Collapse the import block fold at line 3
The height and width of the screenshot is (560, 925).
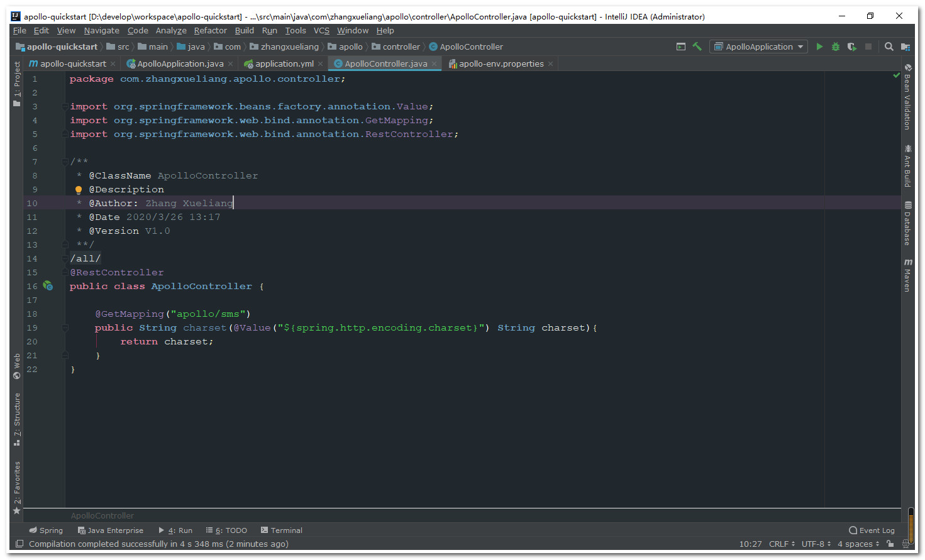coord(65,107)
